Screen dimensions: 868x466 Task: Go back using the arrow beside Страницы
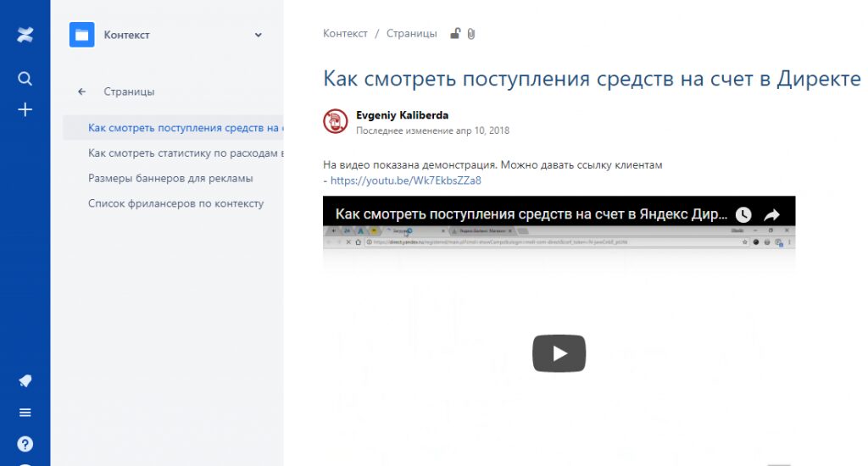(x=81, y=92)
